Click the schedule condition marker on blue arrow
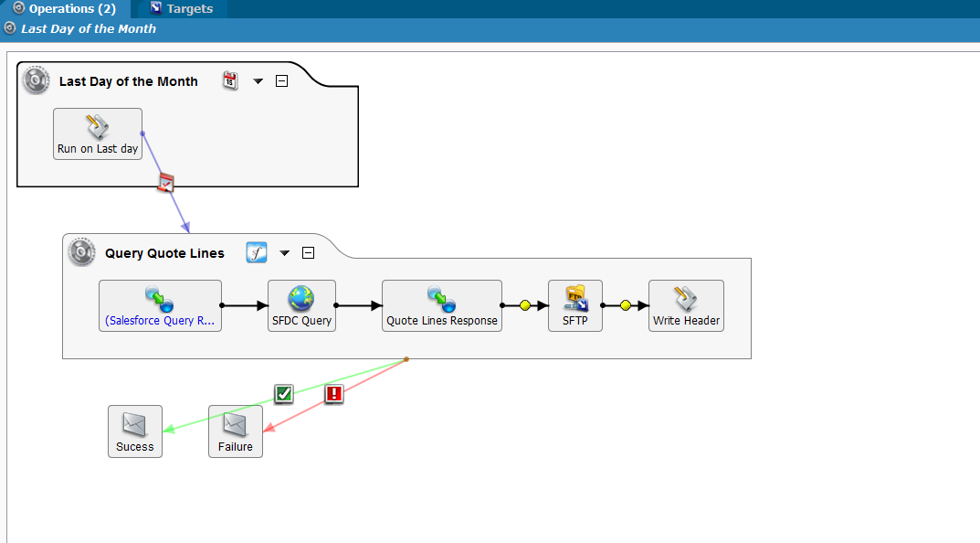The width and height of the screenshot is (980, 543). pyautogui.click(x=165, y=182)
